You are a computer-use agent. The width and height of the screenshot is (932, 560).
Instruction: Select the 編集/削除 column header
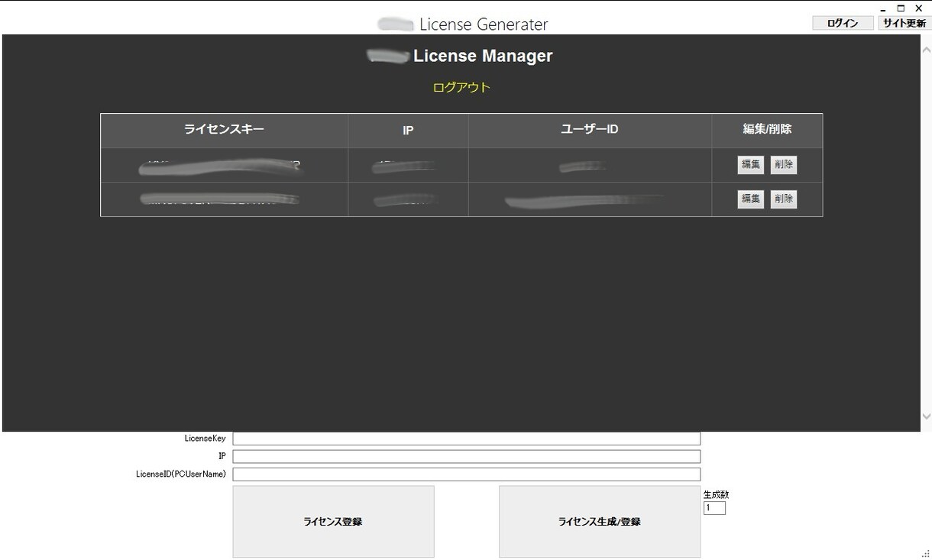pos(767,130)
